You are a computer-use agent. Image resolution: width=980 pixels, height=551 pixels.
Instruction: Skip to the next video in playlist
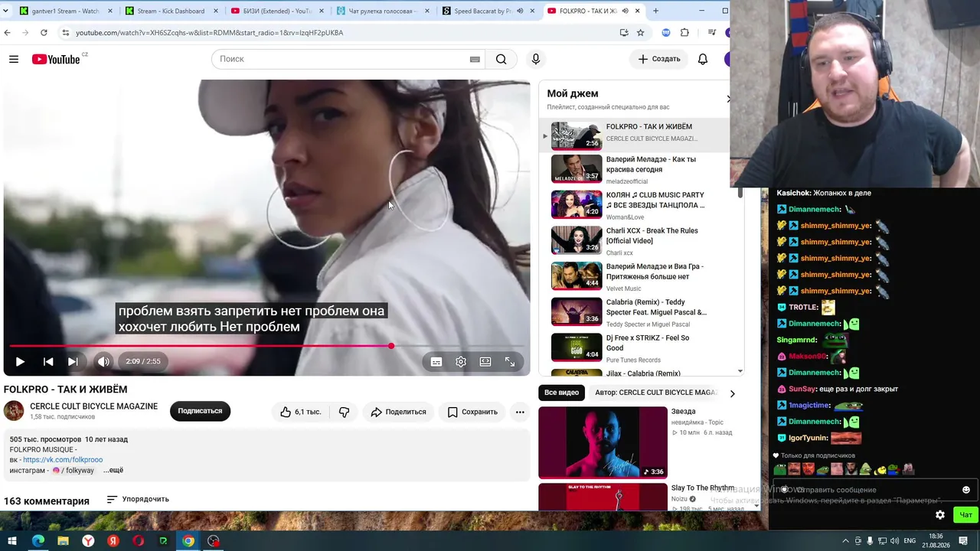[73, 361]
